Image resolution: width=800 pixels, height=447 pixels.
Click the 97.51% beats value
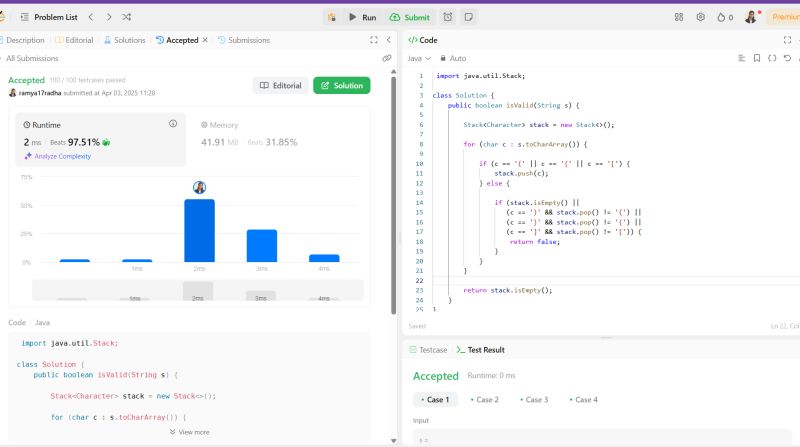tap(84, 142)
